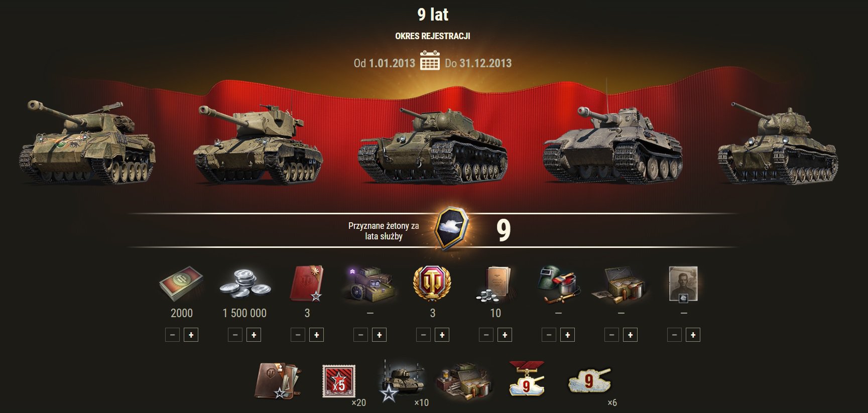The height and width of the screenshot is (413, 868).
Task: Select the bonds stack icon showing 2000
Action: (x=181, y=284)
